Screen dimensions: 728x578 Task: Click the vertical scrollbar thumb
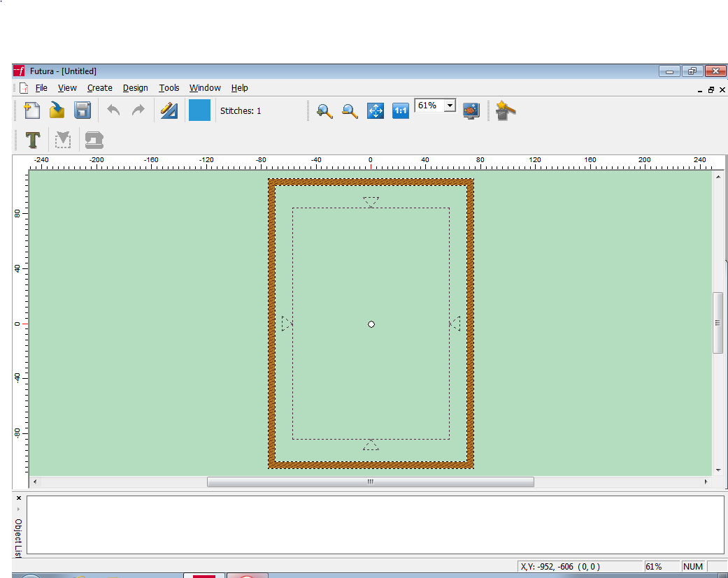click(718, 323)
